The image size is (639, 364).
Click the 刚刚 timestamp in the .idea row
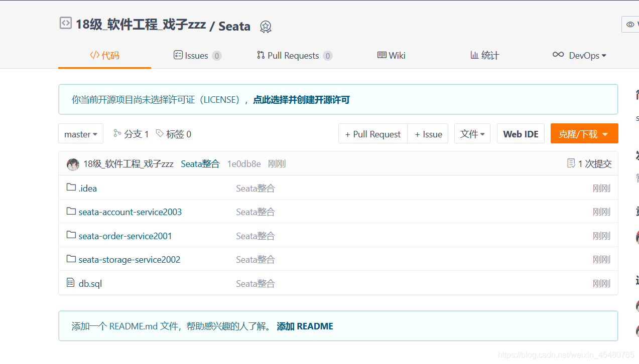[601, 189]
